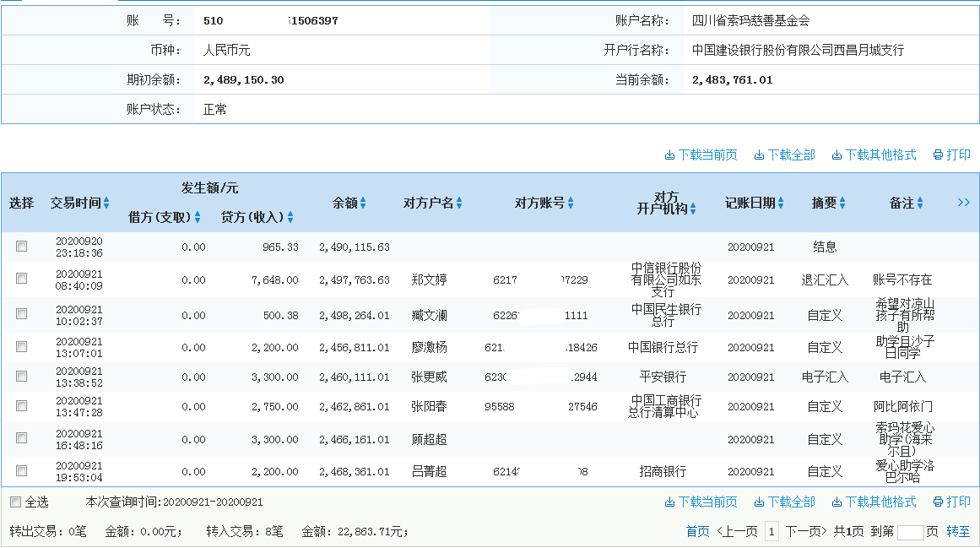Click the top 打印 printer icon
This screenshot has height=548, width=980.
point(938,155)
